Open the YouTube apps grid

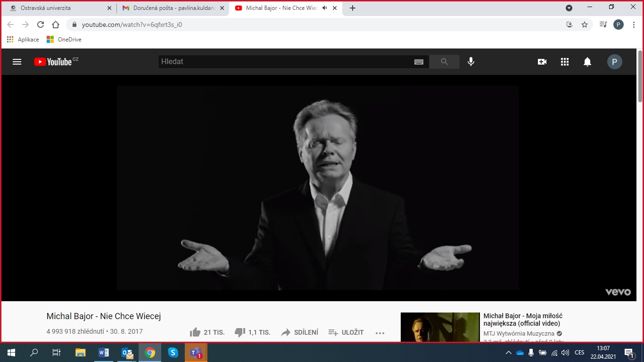pos(565,62)
